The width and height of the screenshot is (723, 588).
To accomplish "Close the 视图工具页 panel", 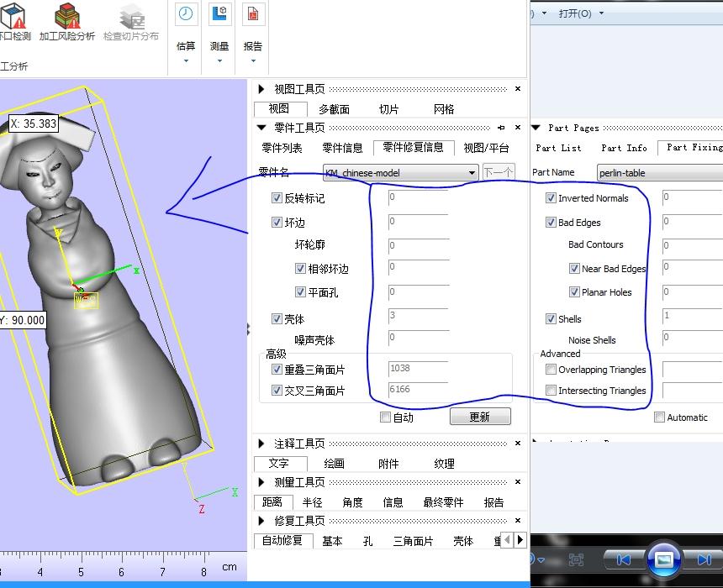I will pos(518,88).
